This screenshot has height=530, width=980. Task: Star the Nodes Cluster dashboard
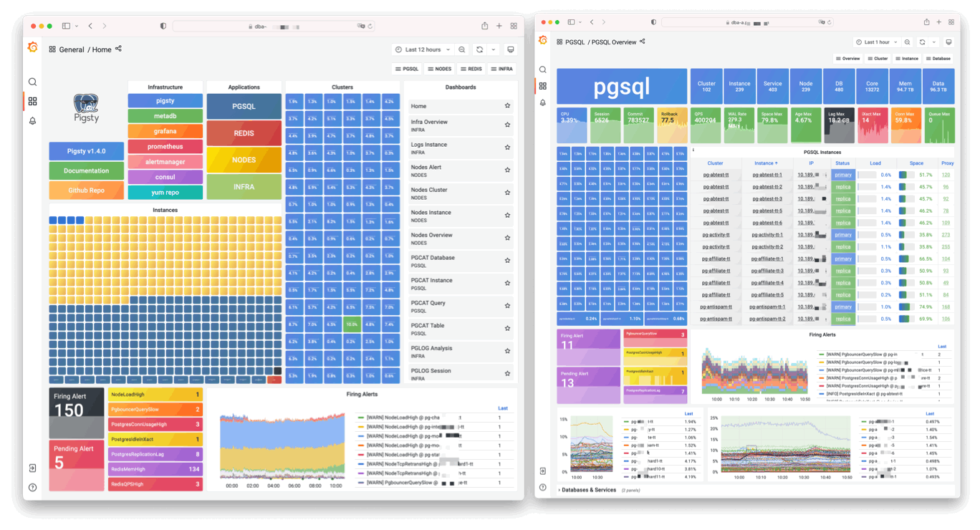(507, 193)
